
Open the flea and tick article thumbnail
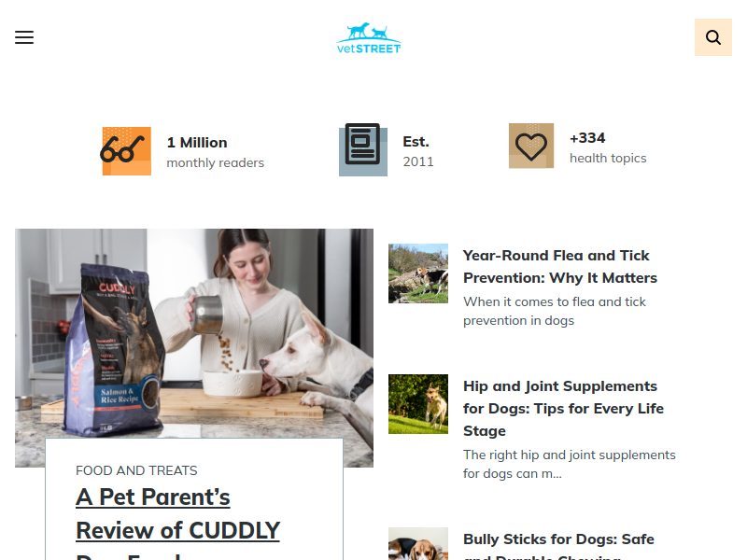pos(418,273)
